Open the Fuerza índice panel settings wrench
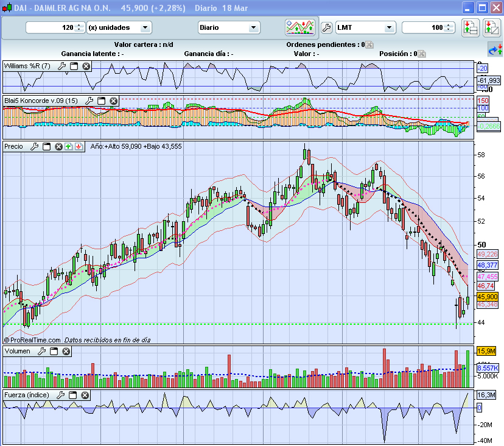The height and width of the screenshot is (446, 504). (60, 395)
